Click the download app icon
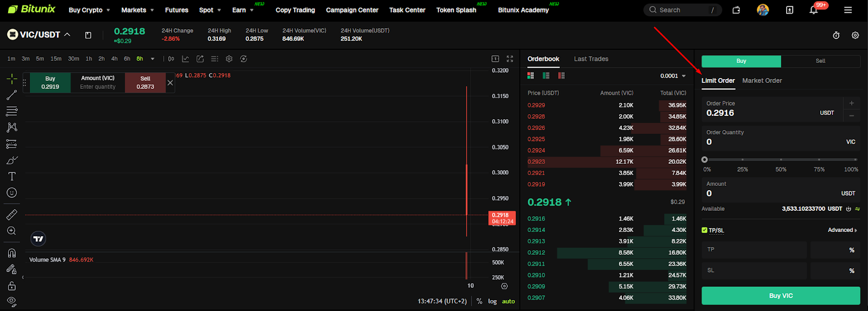This screenshot has width=868, height=311. tap(789, 10)
